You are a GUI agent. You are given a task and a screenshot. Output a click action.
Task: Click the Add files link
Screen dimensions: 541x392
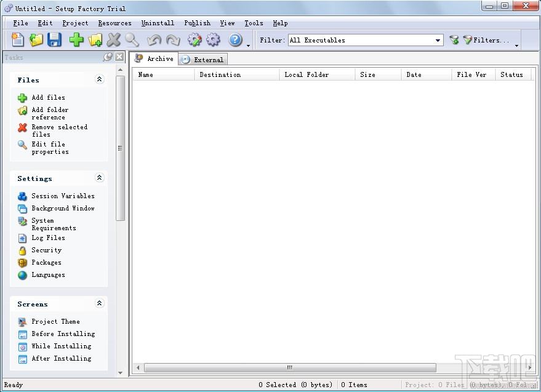point(48,98)
